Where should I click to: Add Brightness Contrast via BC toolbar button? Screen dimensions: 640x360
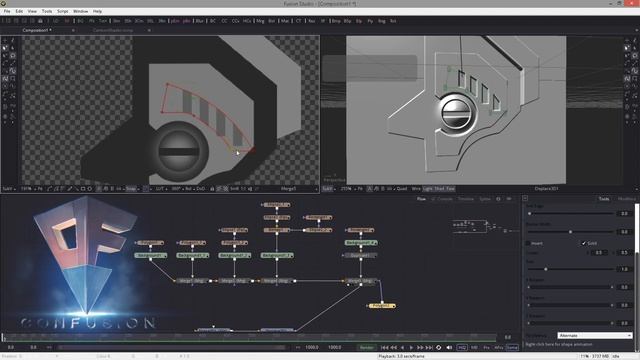[213, 21]
